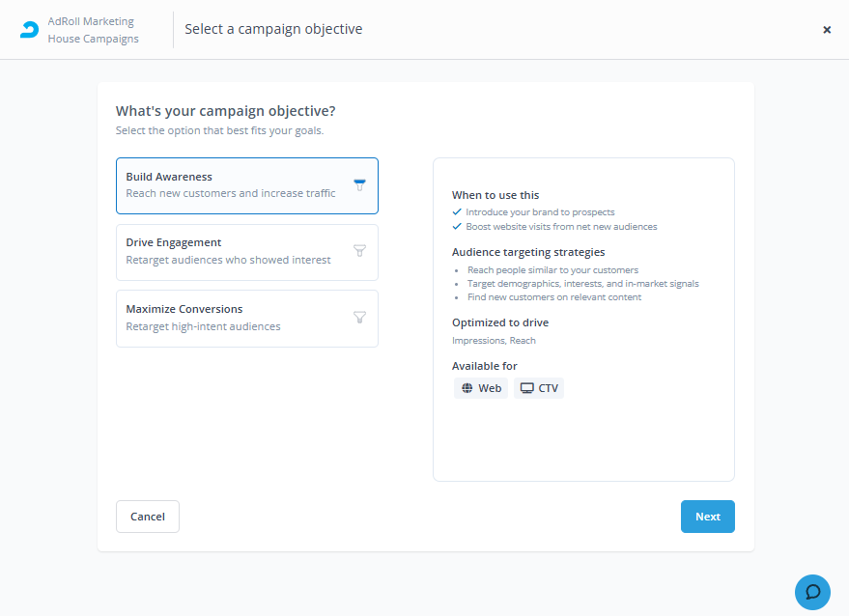Image resolution: width=849 pixels, height=616 pixels.
Task: Click the 'What's your campaign objective?' heading
Action: pos(226,111)
